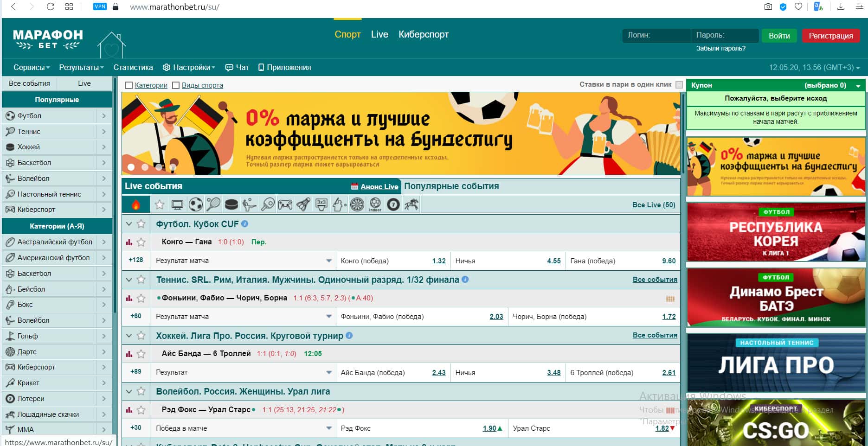
Task: Open the Все Live (50) link
Action: pos(653,205)
